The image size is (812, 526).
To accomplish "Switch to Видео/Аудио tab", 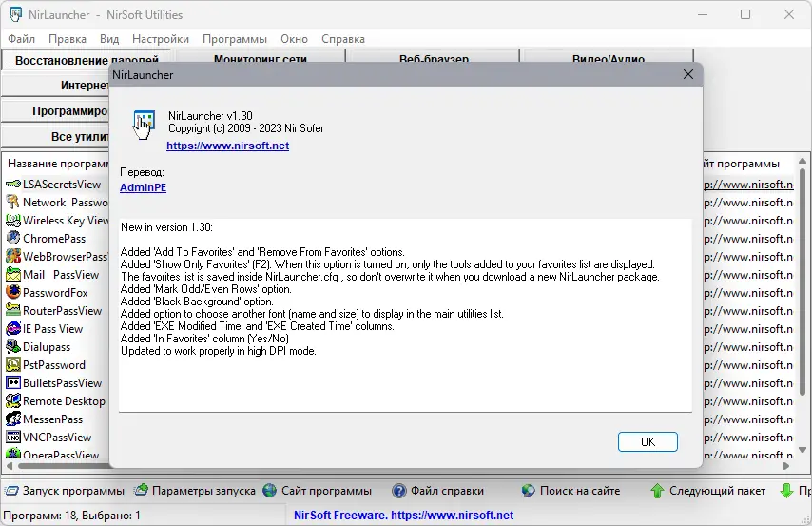I will point(608,57).
